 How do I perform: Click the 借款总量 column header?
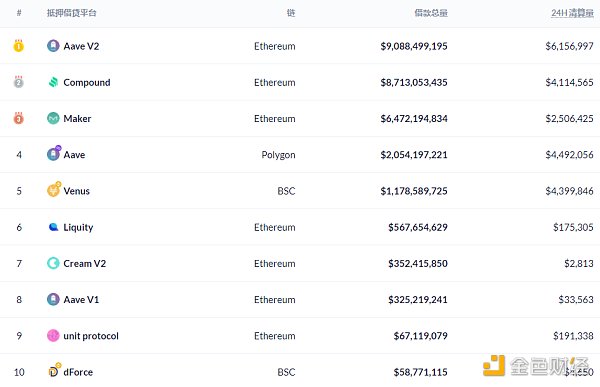pyautogui.click(x=431, y=13)
